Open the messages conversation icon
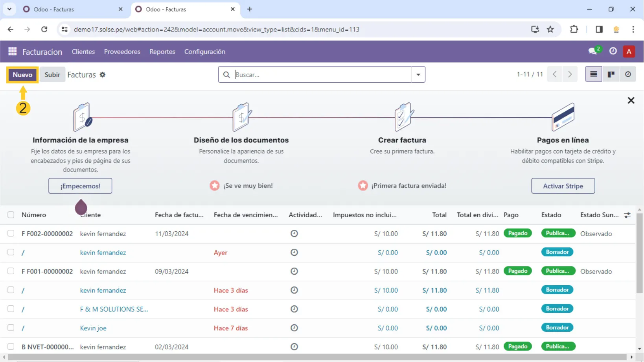Viewport: 644px width, 362px height. 592,52
